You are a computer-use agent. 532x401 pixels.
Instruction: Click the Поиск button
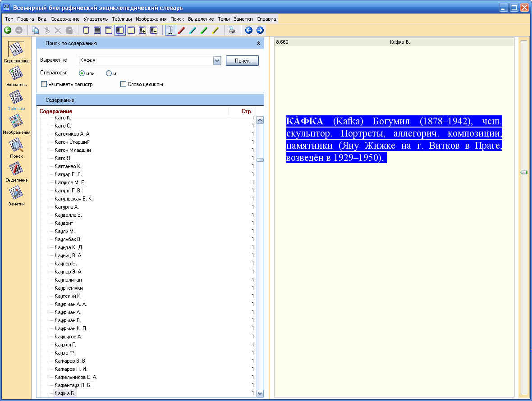click(x=242, y=61)
